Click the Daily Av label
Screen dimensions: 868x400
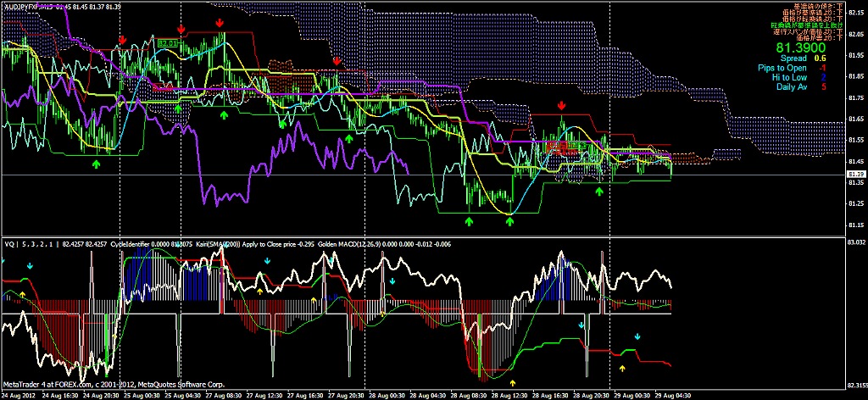[792, 86]
